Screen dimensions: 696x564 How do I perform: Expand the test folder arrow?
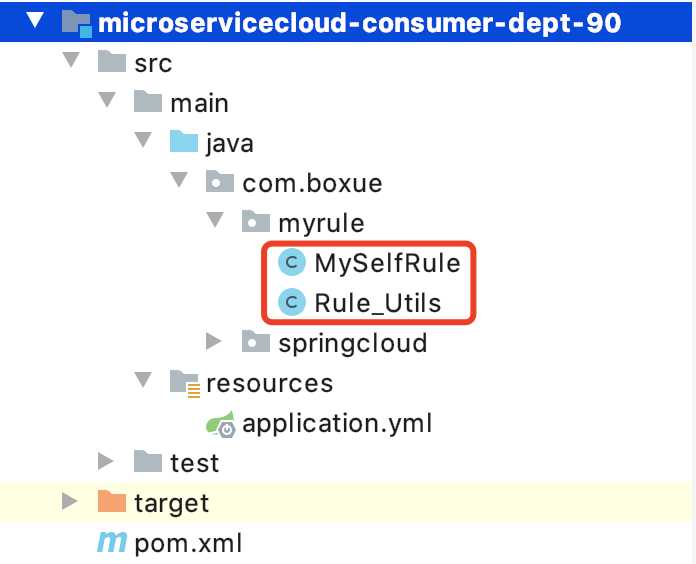click(x=106, y=461)
